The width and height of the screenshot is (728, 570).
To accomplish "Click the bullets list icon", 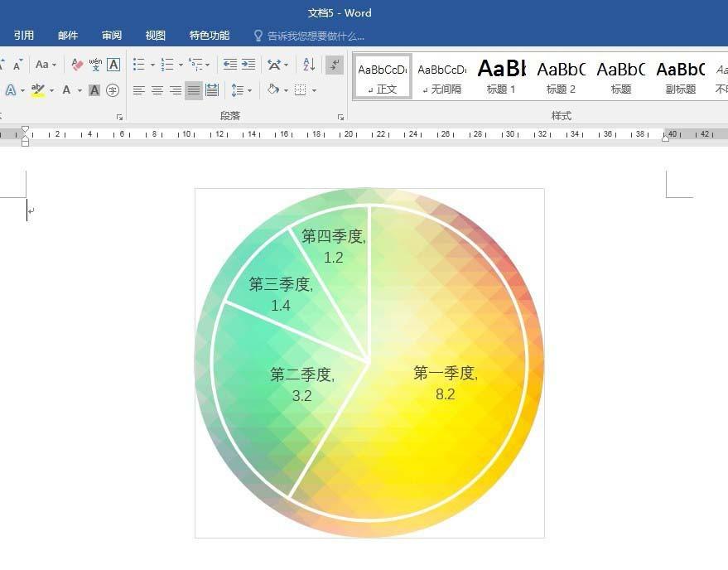I will pyautogui.click(x=137, y=65).
